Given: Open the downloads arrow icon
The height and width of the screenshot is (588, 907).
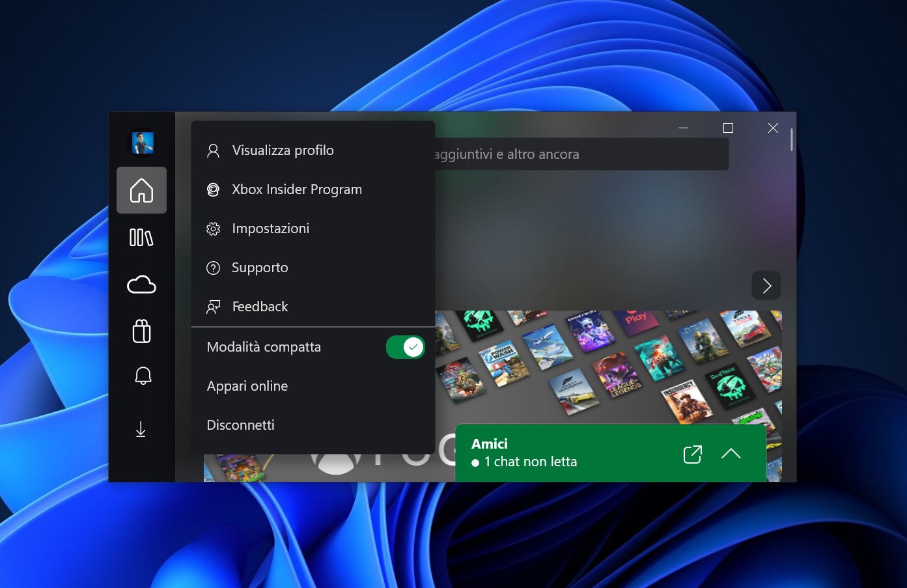Looking at the screenshot, I should (x=141, y=430).
